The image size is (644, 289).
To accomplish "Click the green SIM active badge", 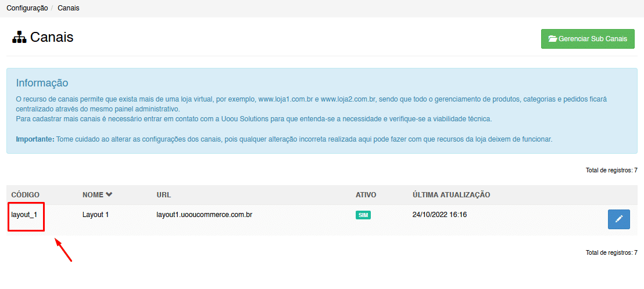I will 363,215.
